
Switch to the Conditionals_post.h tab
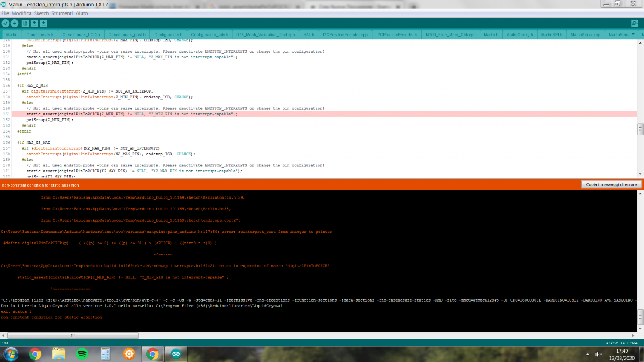coord(127,35)
